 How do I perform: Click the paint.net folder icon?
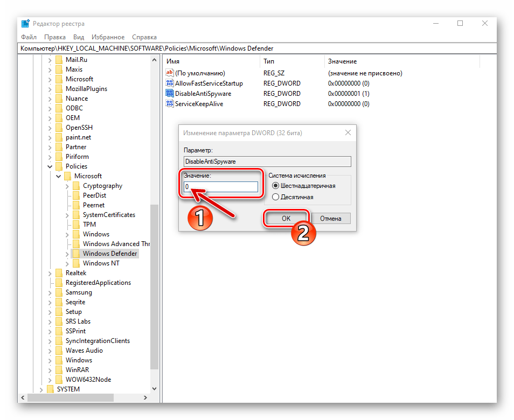click(x=59, y=137)
